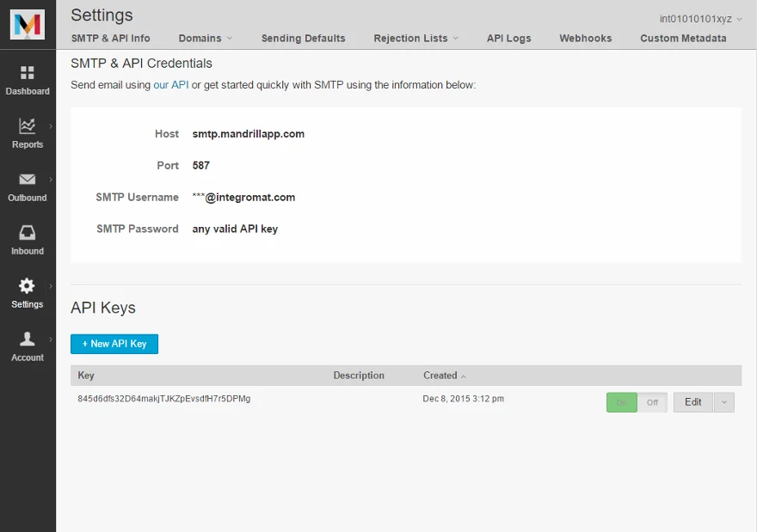Open Settings gear icon in sidebar

click(x=27, y=286)
